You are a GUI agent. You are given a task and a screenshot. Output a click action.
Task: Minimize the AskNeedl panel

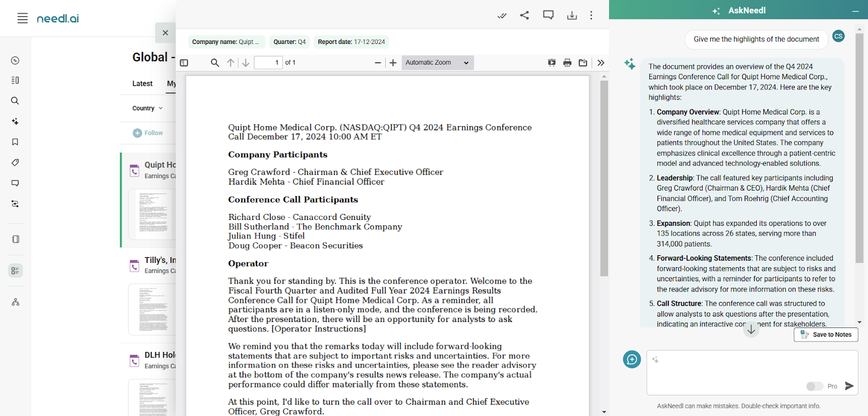coord(856,11)
